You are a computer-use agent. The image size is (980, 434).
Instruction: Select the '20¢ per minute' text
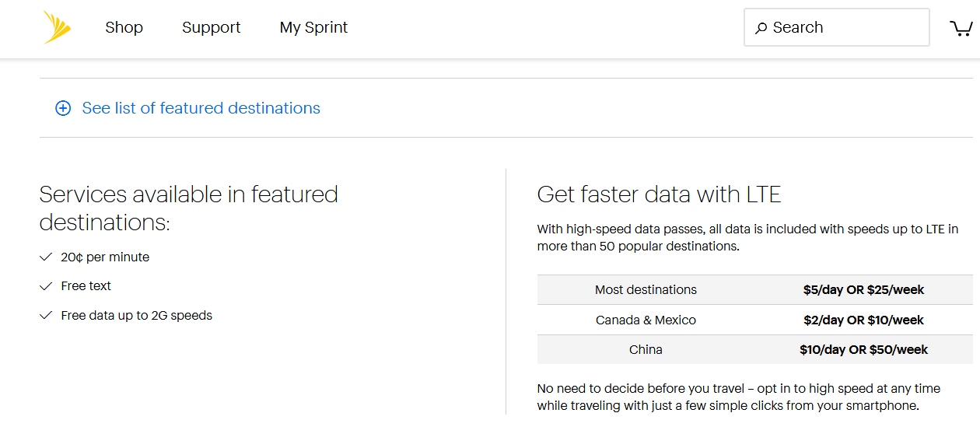click(105, 257)
